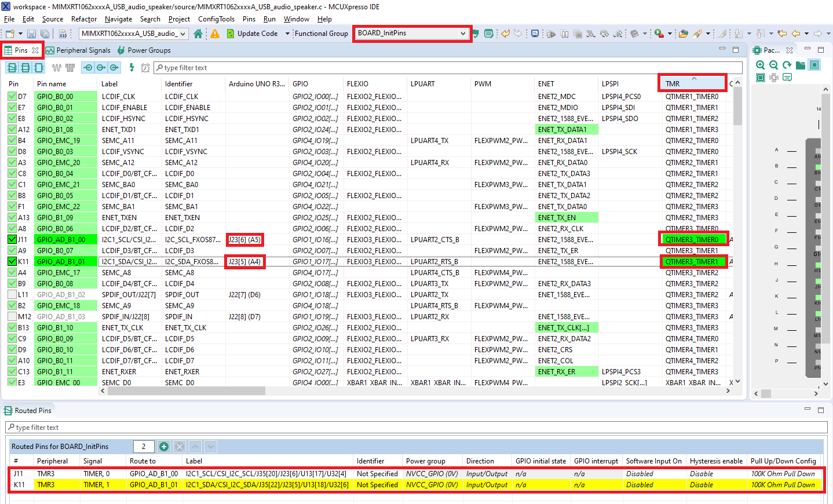This screenshot has width=833, height=504.
Task: Expand the Update Code dropdown arrow
Action: click(x=287, y=33)
